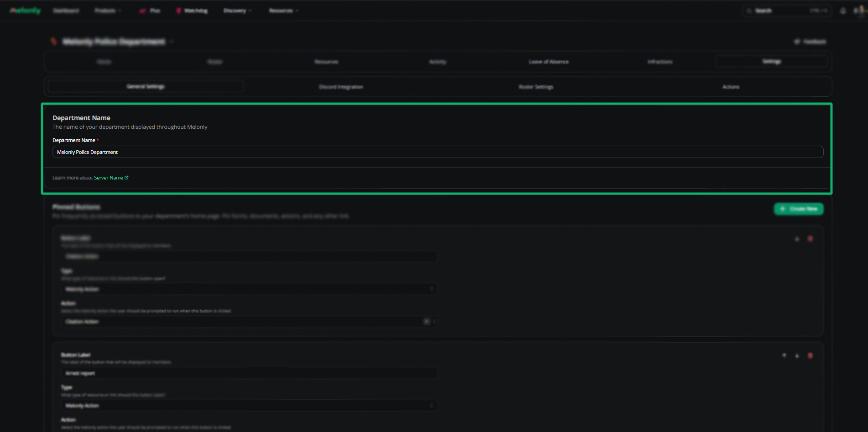Move the Arrest report button down
The height and width of the screenshot is (432, 868).
(x=797, y=356)
